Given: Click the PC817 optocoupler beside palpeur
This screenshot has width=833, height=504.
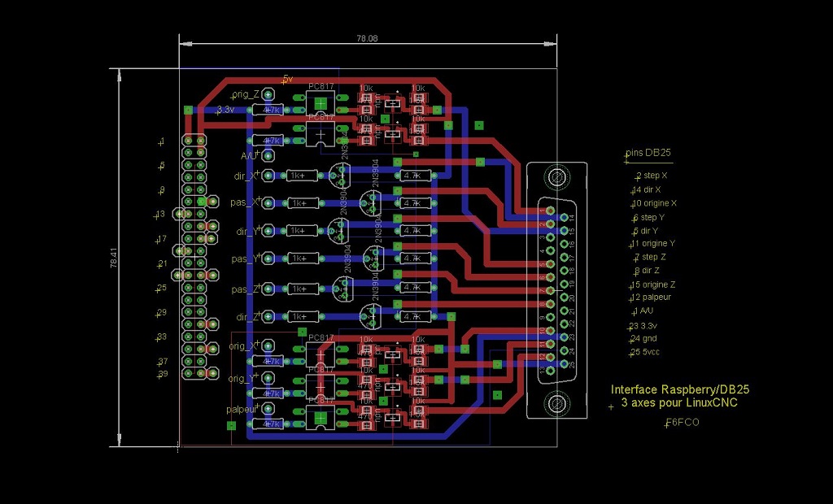Looking at the screenshot, I should (x=321, y=419).
